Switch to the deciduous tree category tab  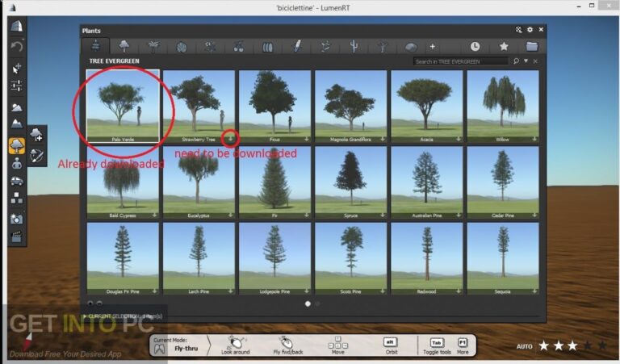coord(124,46)
